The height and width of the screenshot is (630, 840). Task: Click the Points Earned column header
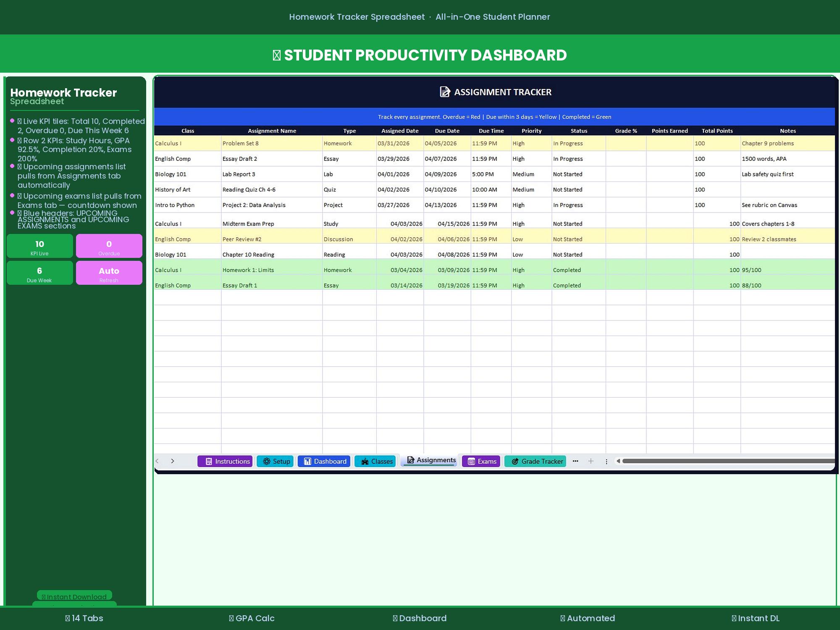[x=670, y=131]
